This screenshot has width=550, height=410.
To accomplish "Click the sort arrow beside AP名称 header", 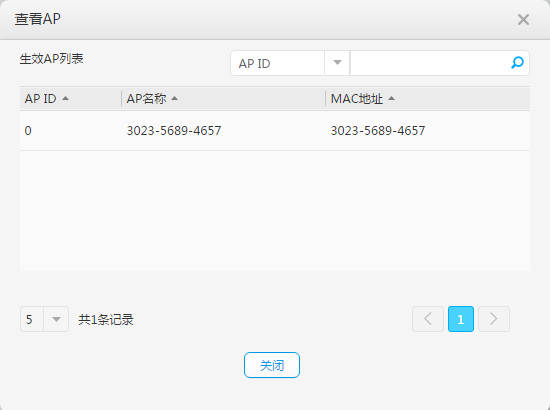I will point(174,99).
